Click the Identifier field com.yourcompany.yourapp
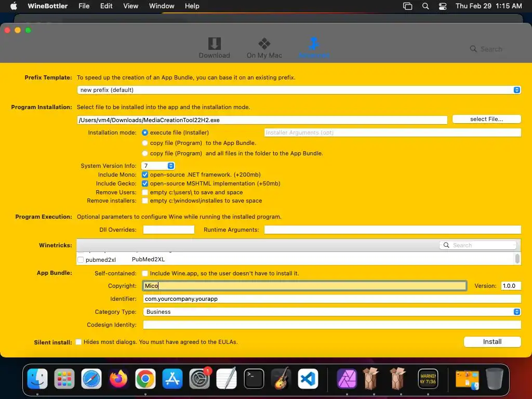This screenshot has height=399, width=532. pos(332,299)
